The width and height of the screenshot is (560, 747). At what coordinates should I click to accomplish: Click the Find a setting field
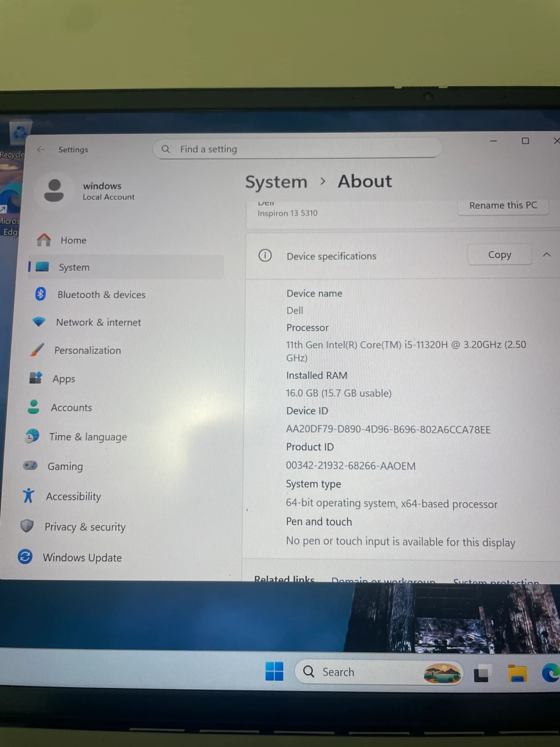[297, 149]
